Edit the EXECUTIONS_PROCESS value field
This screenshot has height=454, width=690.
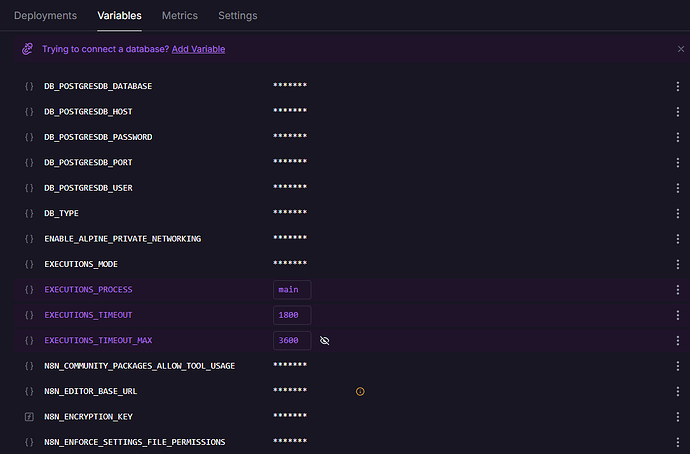(x=291, y=290)
